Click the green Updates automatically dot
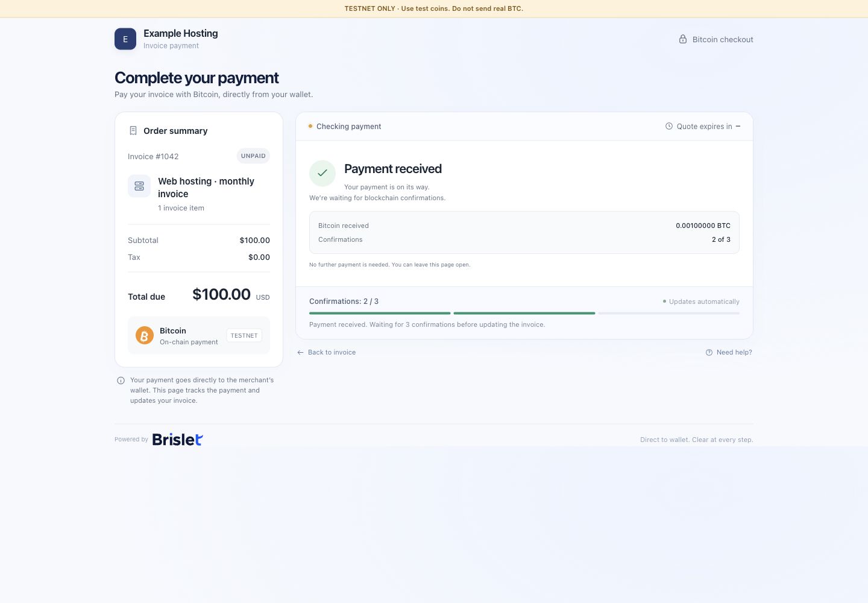This screenshot has width=868, height=603. coord(664,301)
